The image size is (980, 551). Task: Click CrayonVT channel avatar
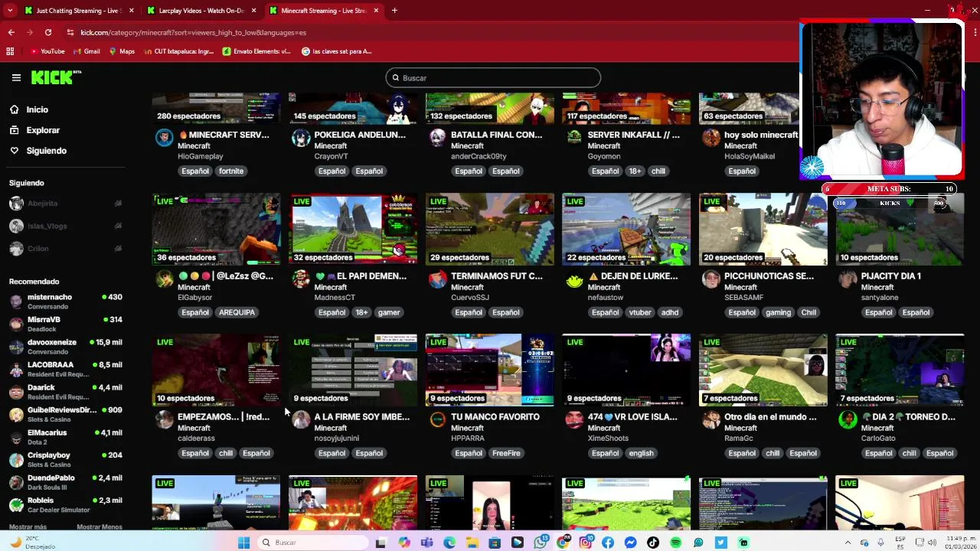click(301, 138)
